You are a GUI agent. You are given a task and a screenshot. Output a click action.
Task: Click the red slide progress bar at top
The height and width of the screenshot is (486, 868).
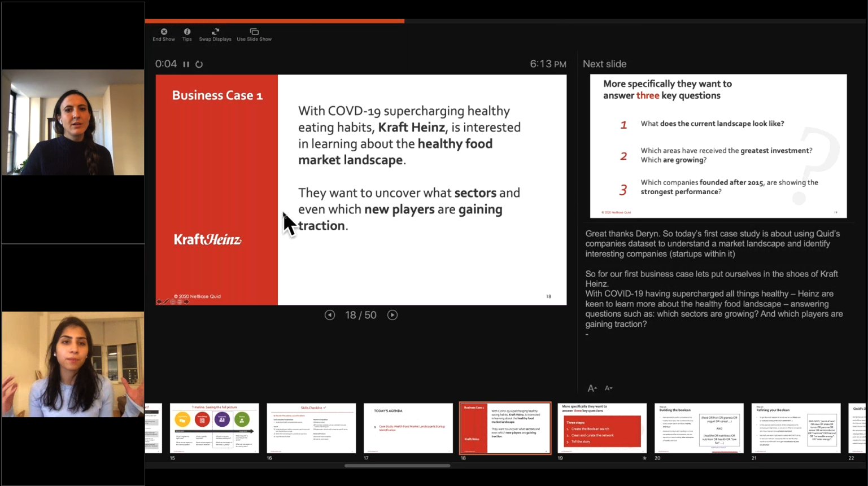point(274,21)
